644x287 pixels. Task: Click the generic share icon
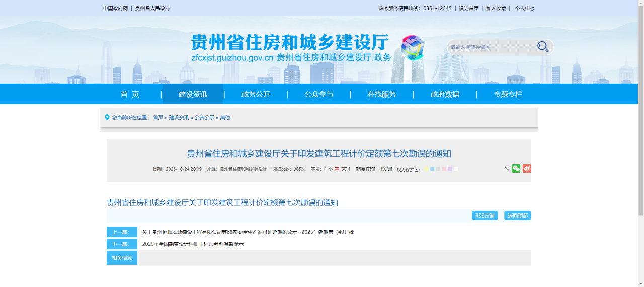point(507,169)
